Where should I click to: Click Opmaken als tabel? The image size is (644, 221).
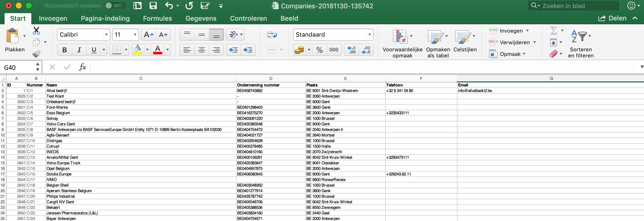coord(438,44)
